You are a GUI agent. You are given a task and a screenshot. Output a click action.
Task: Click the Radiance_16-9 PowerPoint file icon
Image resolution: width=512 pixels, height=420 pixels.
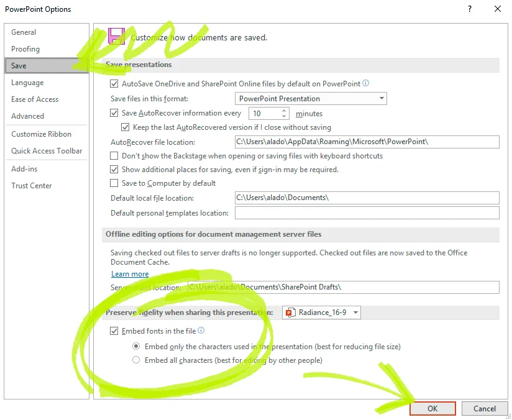click(x=291, y=313)
